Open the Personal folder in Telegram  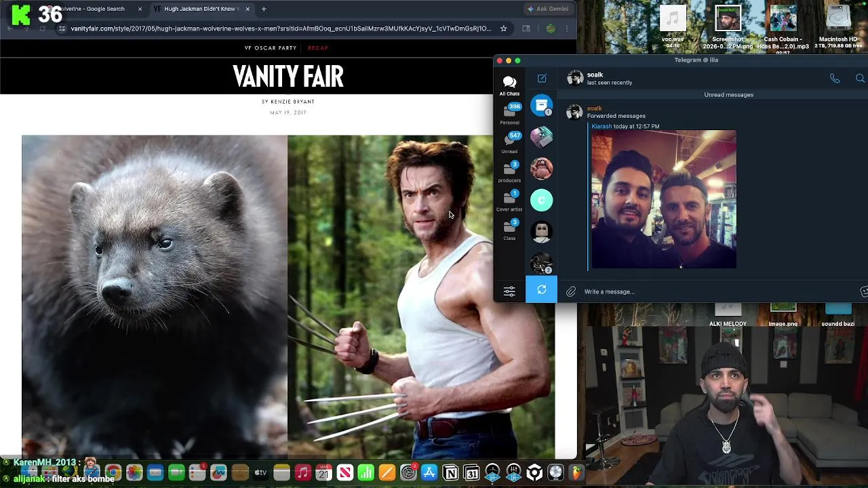[509, 114]
